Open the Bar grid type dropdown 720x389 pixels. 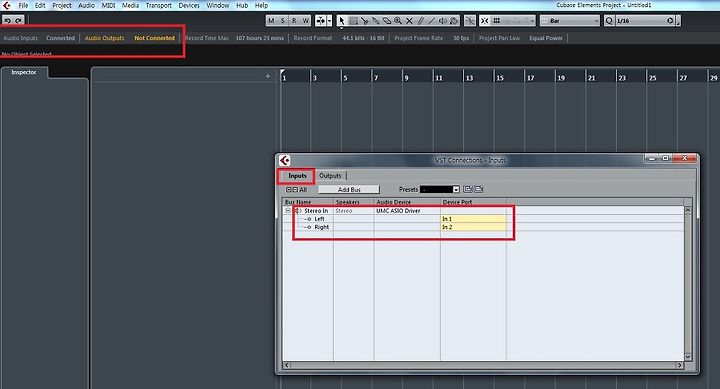coord(570,21)
